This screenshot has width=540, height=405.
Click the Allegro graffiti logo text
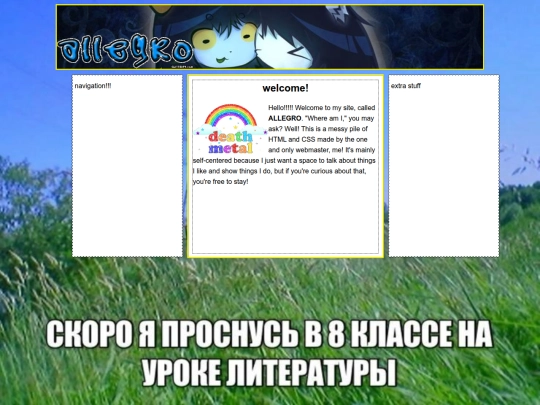click(x=125, y=51)
